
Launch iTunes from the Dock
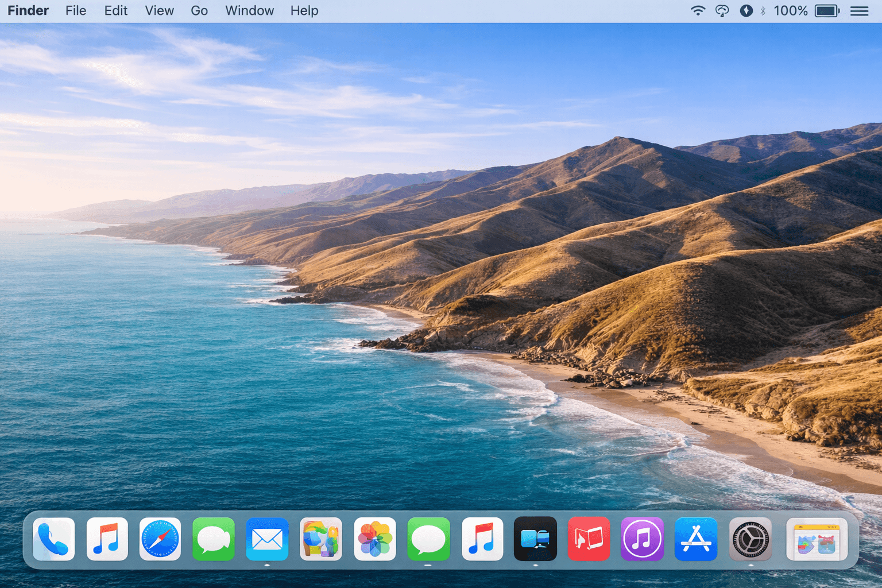(x=641, y=539)
